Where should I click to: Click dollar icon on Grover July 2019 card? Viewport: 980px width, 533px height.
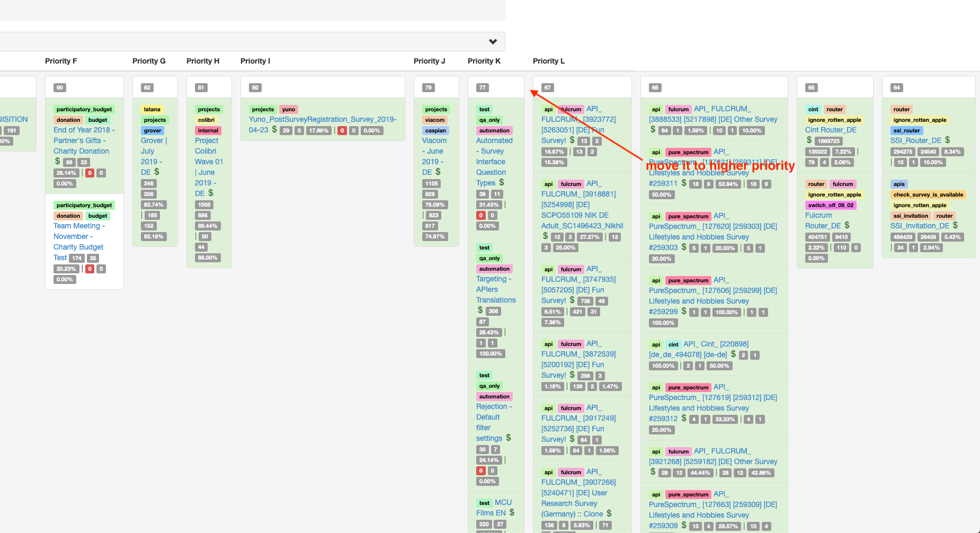tap(157, 172)
